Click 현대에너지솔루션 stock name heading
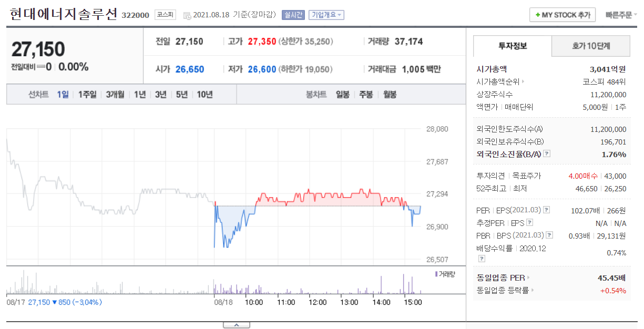The width and height of the screenshot is (644, 329). (64, 14)
